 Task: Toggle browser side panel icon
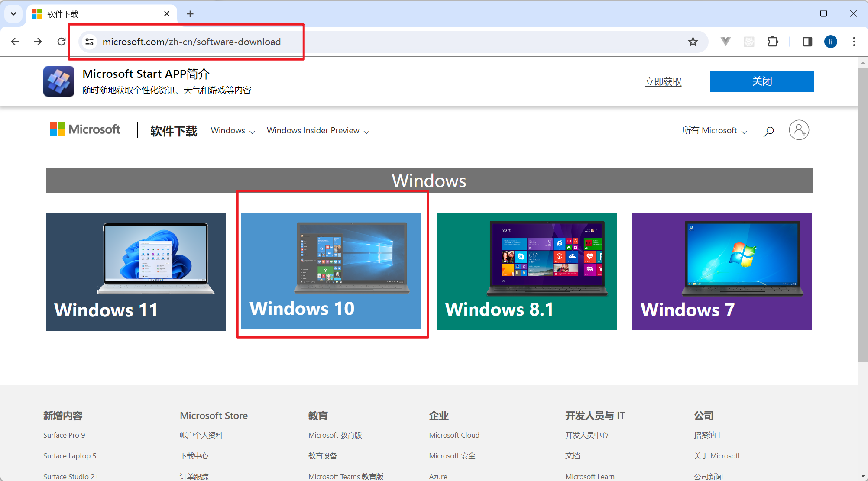tap(807, 42)
